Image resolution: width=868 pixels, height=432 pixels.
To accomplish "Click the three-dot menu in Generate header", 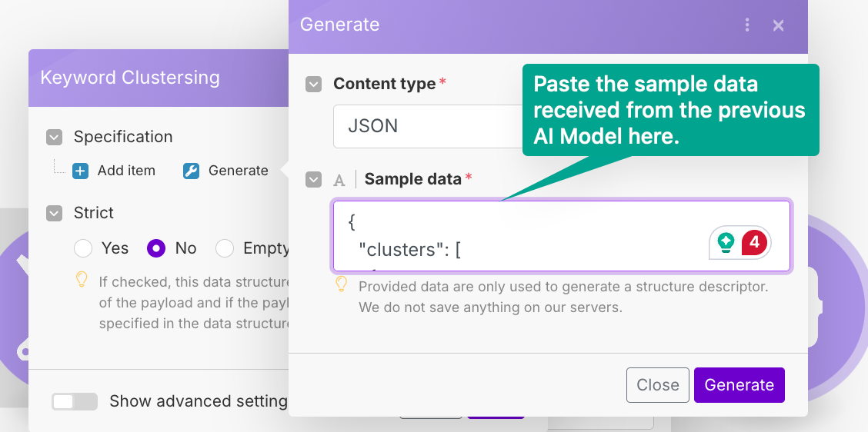I will click(747, 25).
